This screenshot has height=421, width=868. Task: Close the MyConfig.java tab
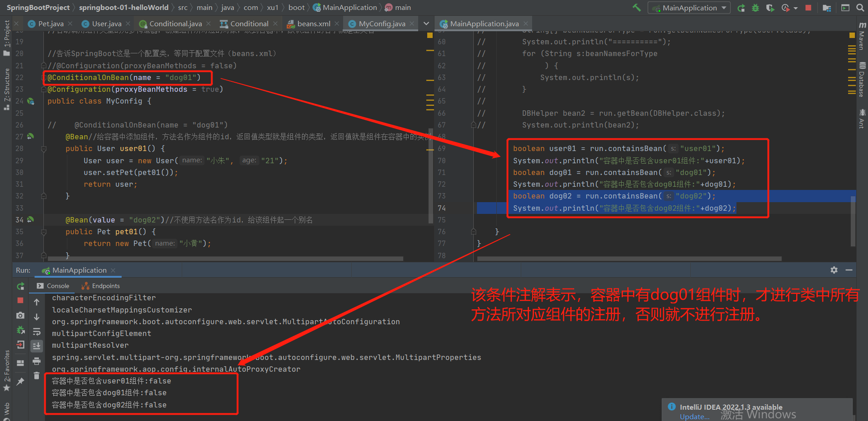tap(412, 24)
